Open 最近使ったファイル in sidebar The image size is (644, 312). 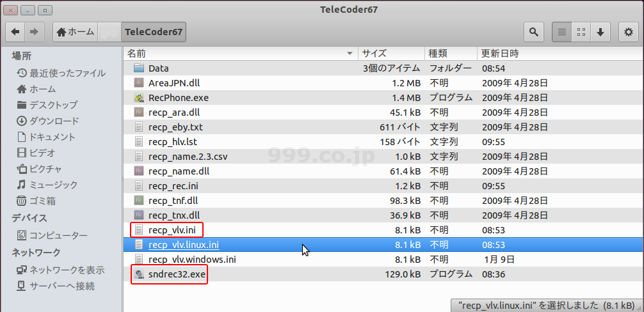[61, 74]
